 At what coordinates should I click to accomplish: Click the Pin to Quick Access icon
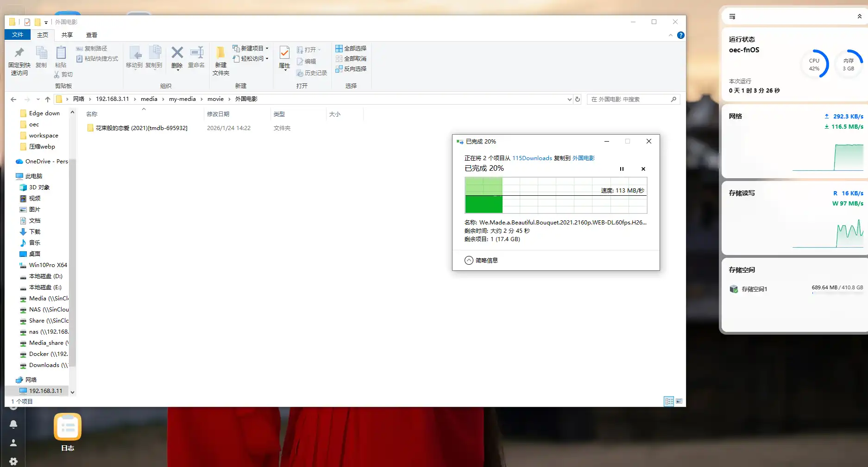pyautogui.click(x=19, y=60)
